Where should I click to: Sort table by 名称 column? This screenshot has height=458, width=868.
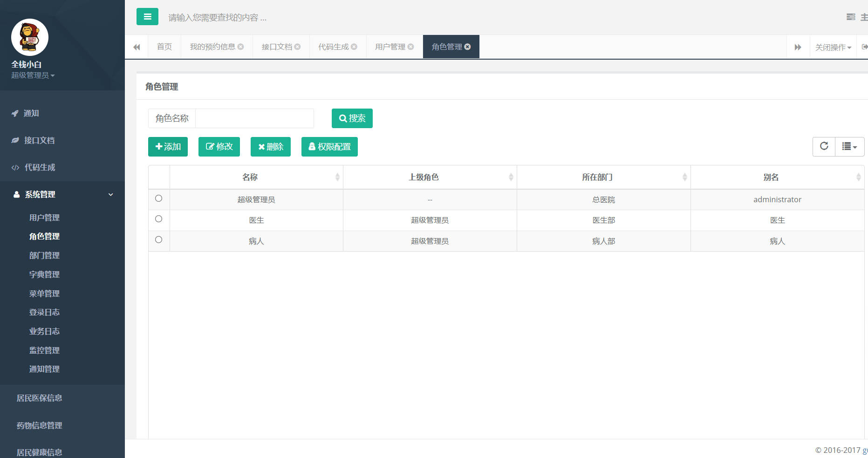pos(256,177)
